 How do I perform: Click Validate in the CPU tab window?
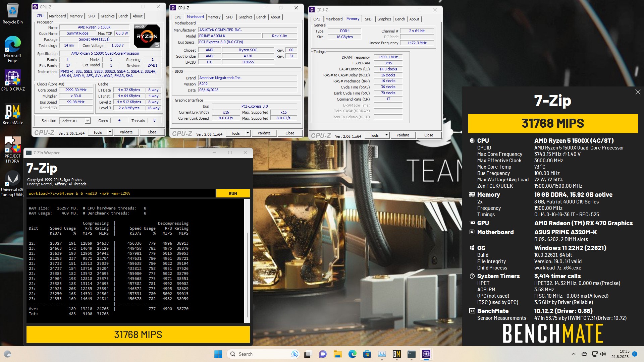point(126,132)
